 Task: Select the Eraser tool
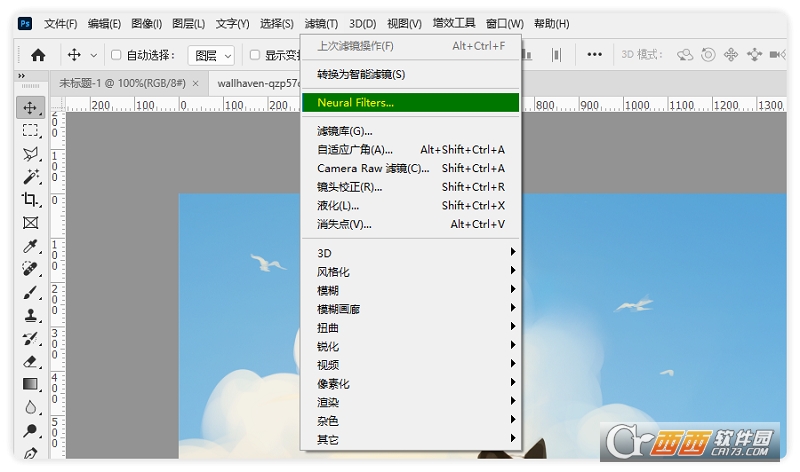coord(30,362)
